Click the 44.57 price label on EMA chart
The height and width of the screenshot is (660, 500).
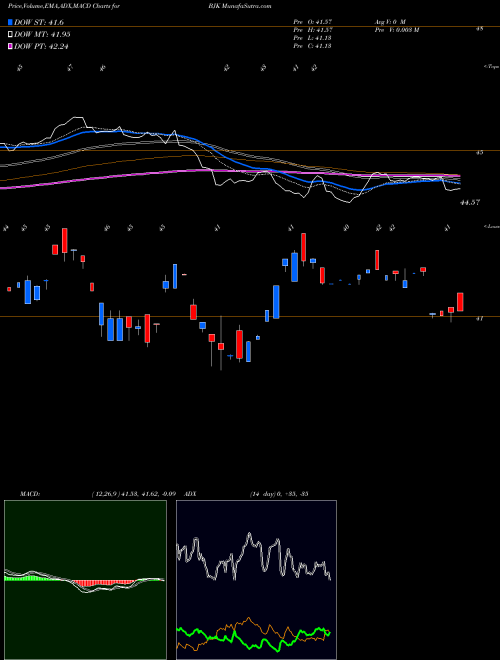click(x=470, y=203)
